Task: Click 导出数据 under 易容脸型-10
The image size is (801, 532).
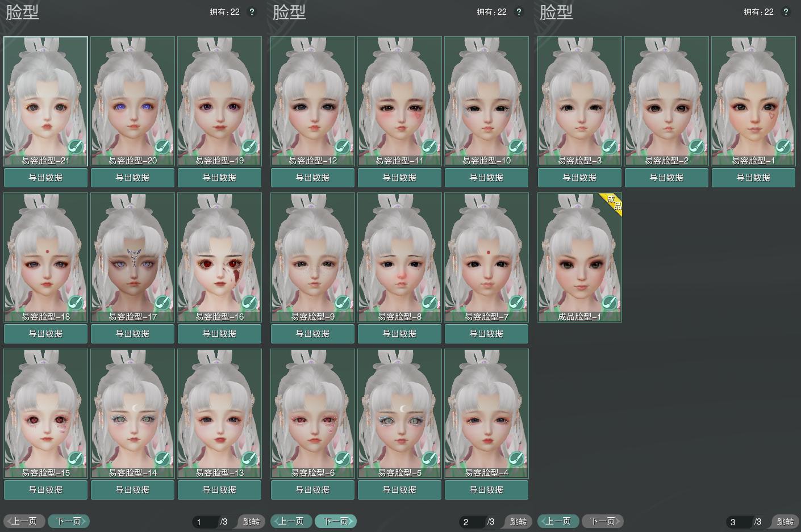Action: [x=487, y=178]
